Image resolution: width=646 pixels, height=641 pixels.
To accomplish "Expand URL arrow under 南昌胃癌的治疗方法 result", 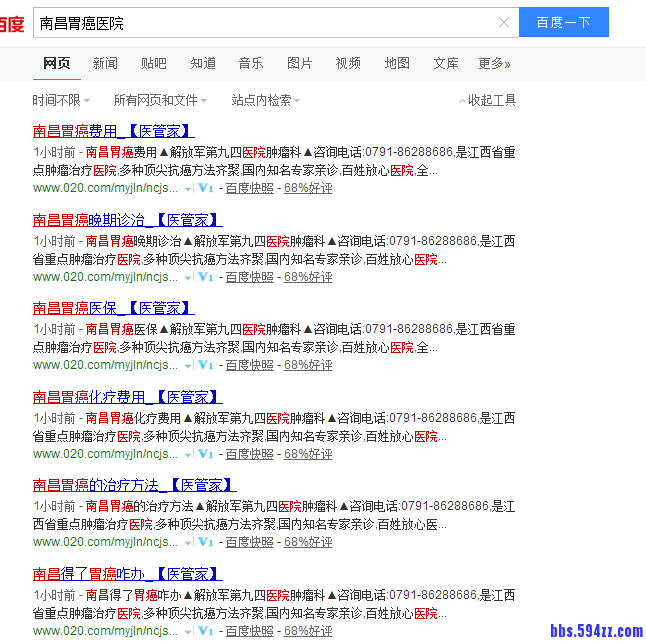I will click(x=187, y=543).
